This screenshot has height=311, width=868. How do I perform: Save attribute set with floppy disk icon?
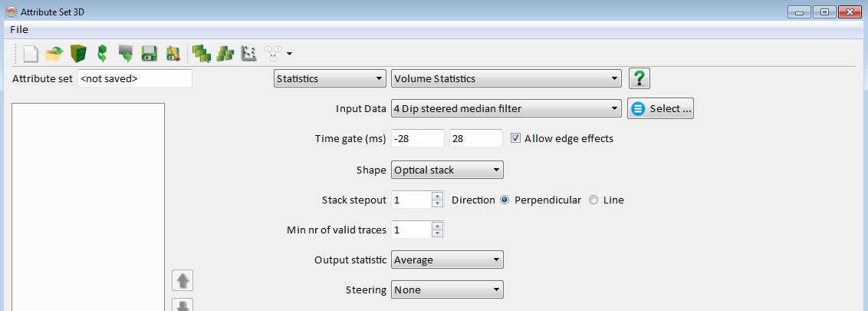pyautogui.click(x=150, y=54)
